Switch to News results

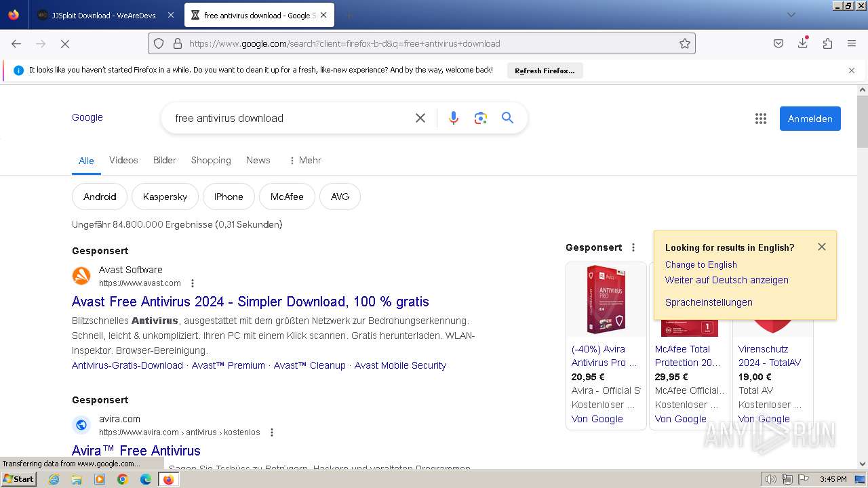coord(258,160)
